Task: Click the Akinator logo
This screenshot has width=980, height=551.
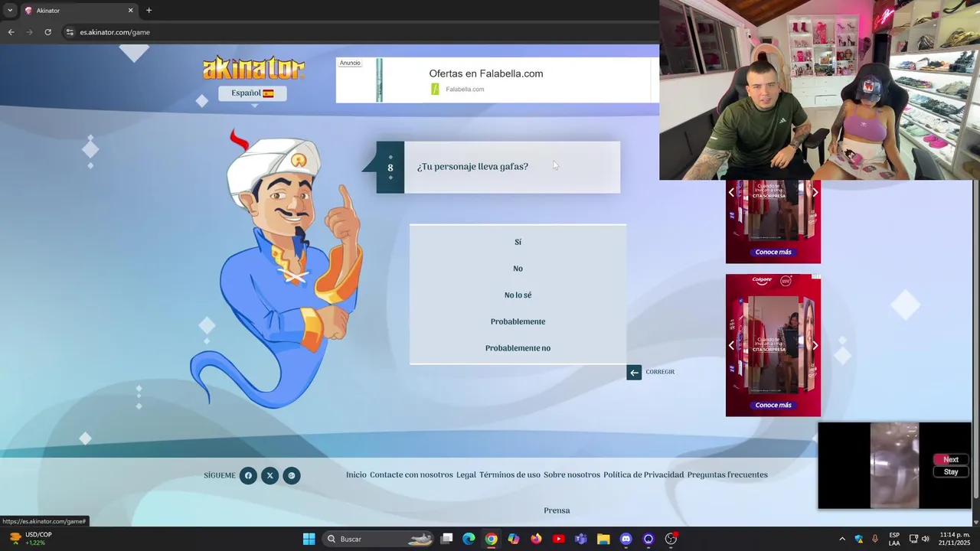Action: click(x=253, y=68)
